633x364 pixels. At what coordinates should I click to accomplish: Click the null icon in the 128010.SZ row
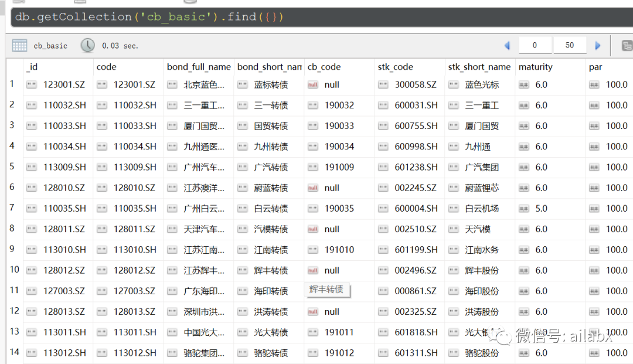(x=313, y=188)
